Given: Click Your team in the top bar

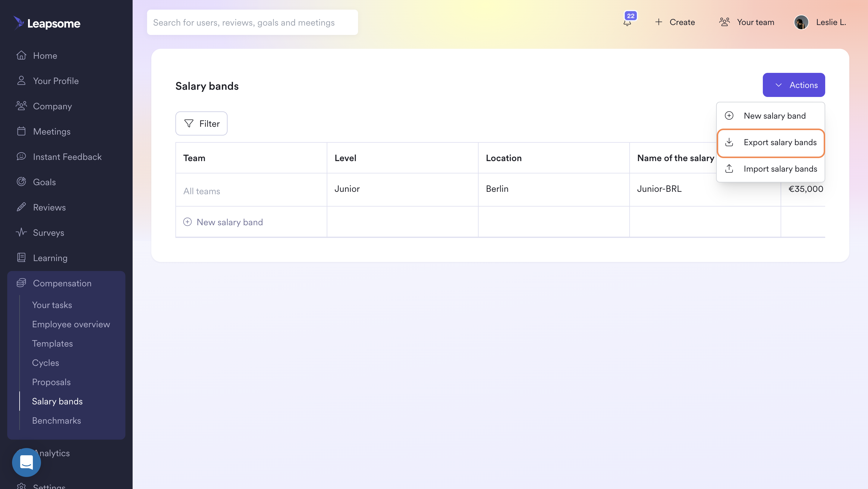Looking at the screenshot, I should coord(756,22).
